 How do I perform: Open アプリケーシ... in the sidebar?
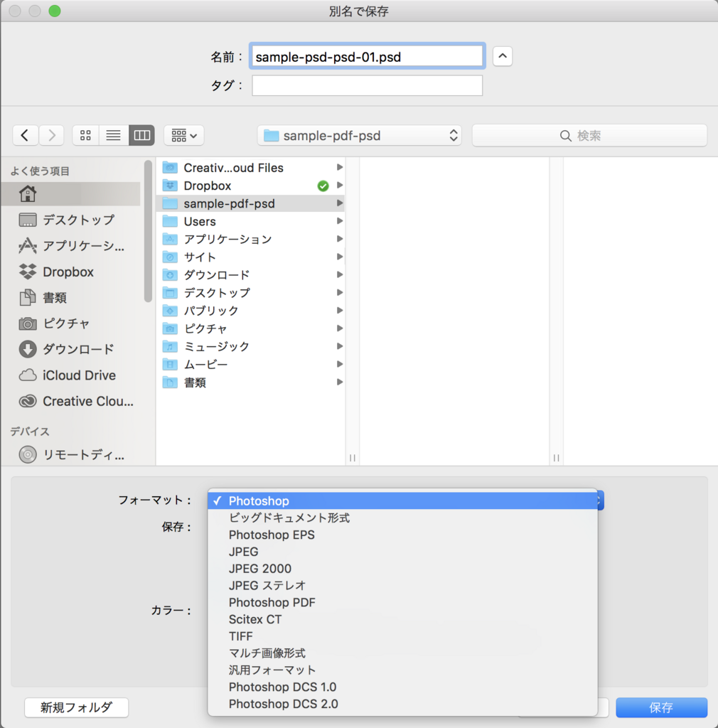pos(70,245)
